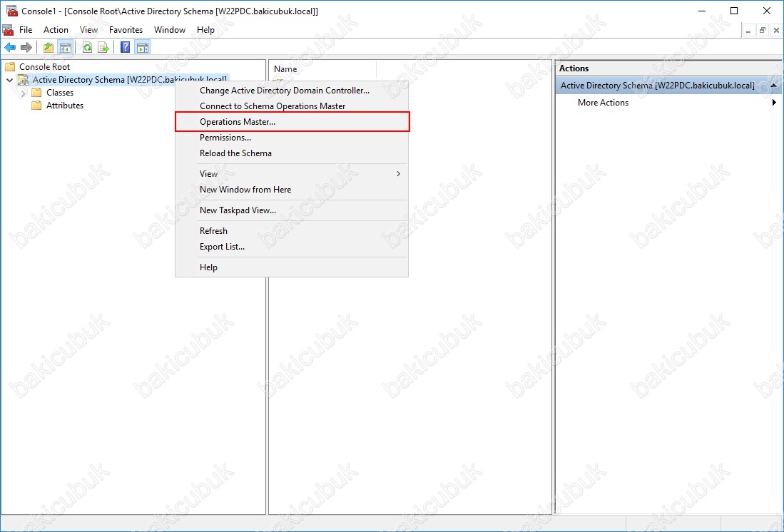Viewport: 784px width, 532px height.
Task: Click the blue Help question mark icon
Action: (126, 48)
